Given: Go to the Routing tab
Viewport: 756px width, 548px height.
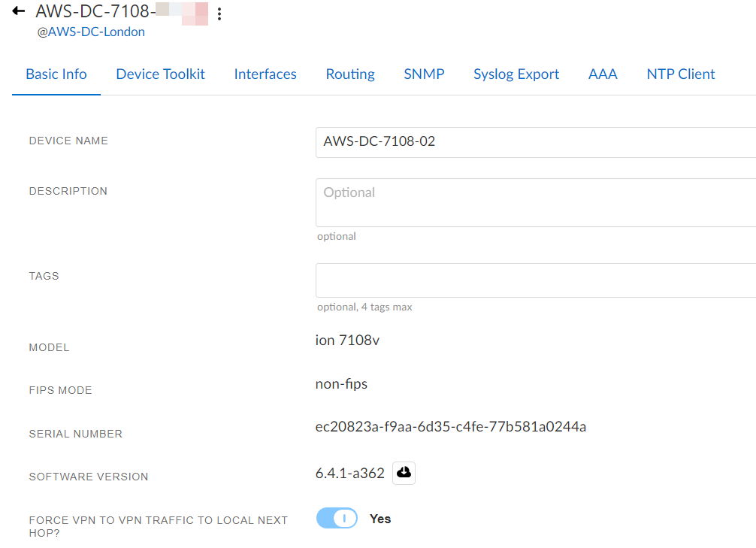Looking at the screenshot, I should tap(350, 74).
